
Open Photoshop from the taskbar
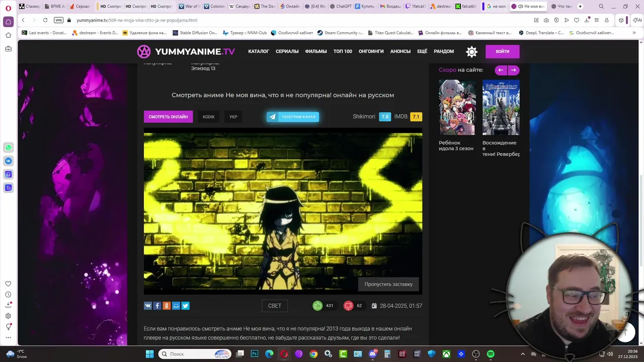pos(255,354)
